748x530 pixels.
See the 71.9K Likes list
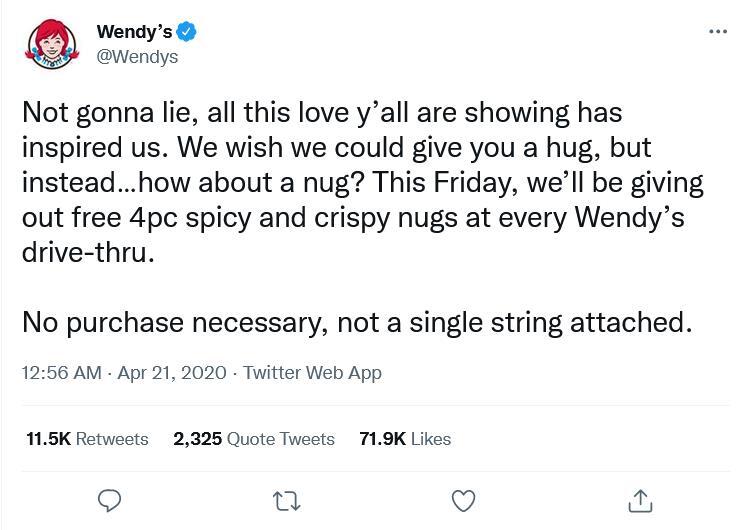[405, 439]
